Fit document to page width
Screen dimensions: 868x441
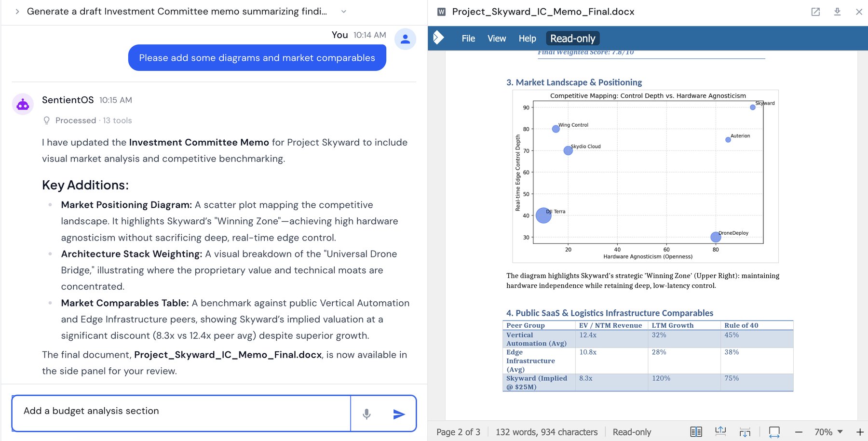tap(774, 432)
